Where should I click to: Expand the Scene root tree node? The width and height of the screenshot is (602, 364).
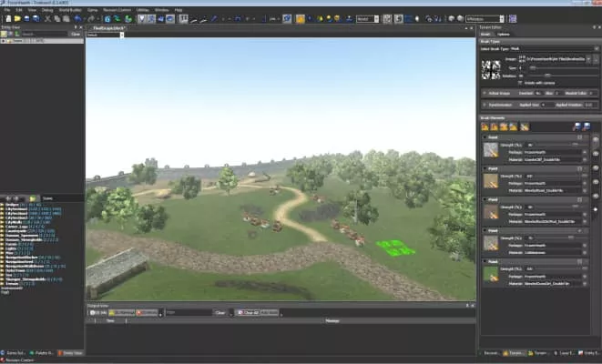tap(5, 41)
